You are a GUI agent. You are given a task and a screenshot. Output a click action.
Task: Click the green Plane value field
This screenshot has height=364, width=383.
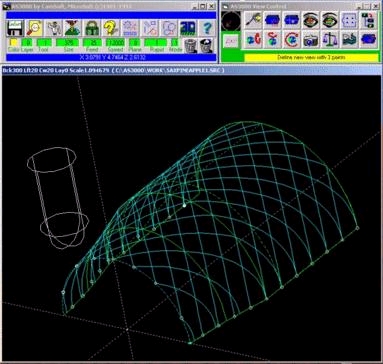coord(135,43)
